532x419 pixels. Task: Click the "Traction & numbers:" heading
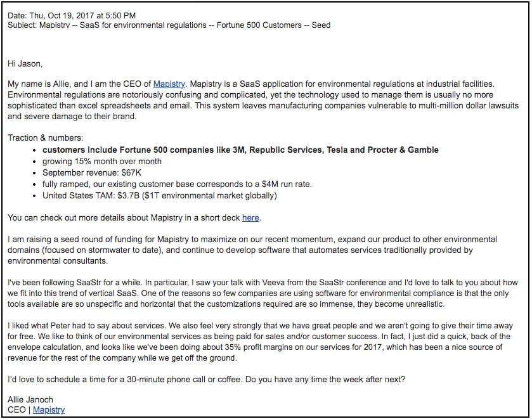pos(46,138)
